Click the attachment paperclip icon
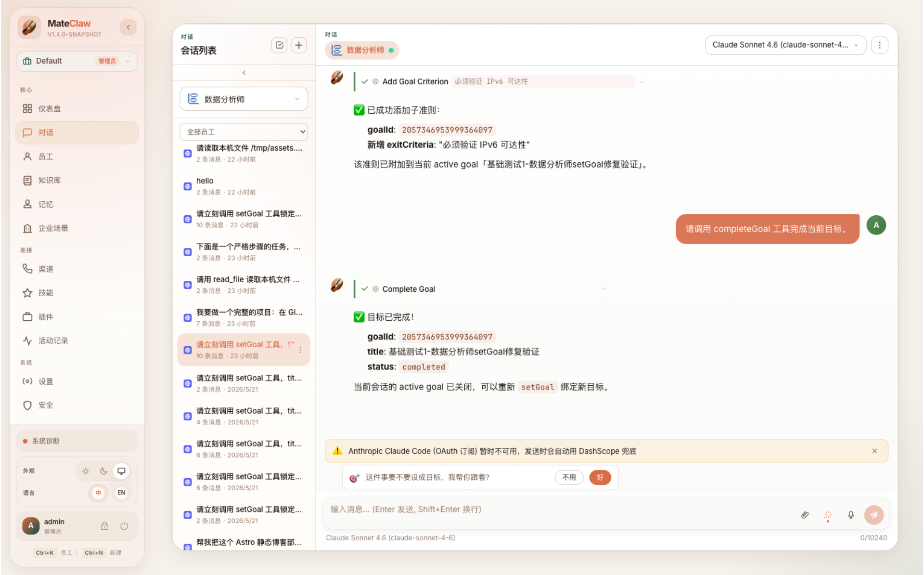Screen dimensions: 924x575 click(x=805, y=515)
